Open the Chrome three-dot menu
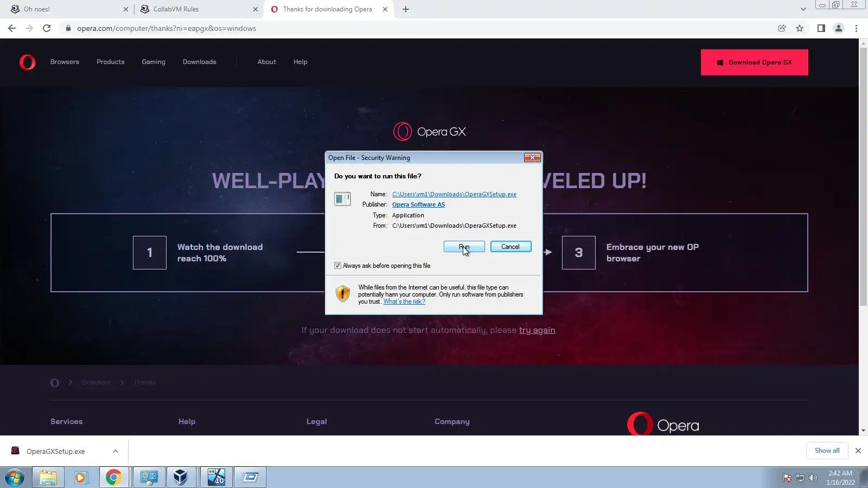This screenshot has height=488, width=868. [857, 28]
